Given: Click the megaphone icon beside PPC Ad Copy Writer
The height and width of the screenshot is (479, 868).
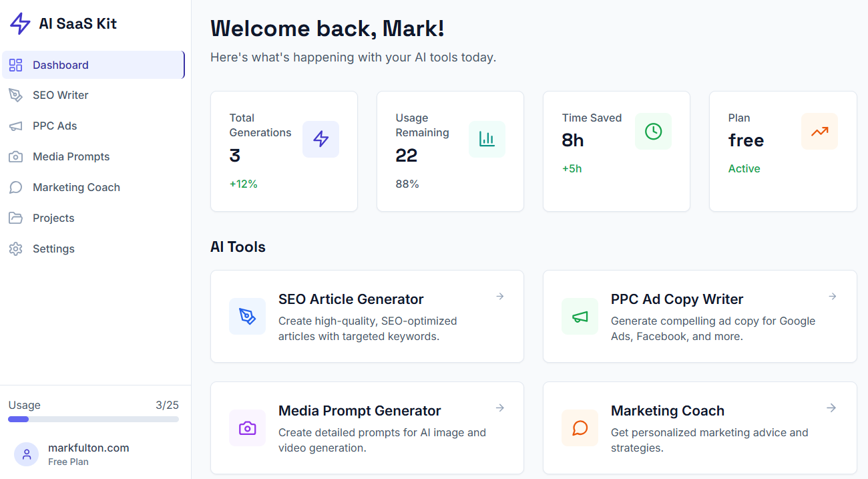Looking at the screenshot, I should click(x=580, y=316).
